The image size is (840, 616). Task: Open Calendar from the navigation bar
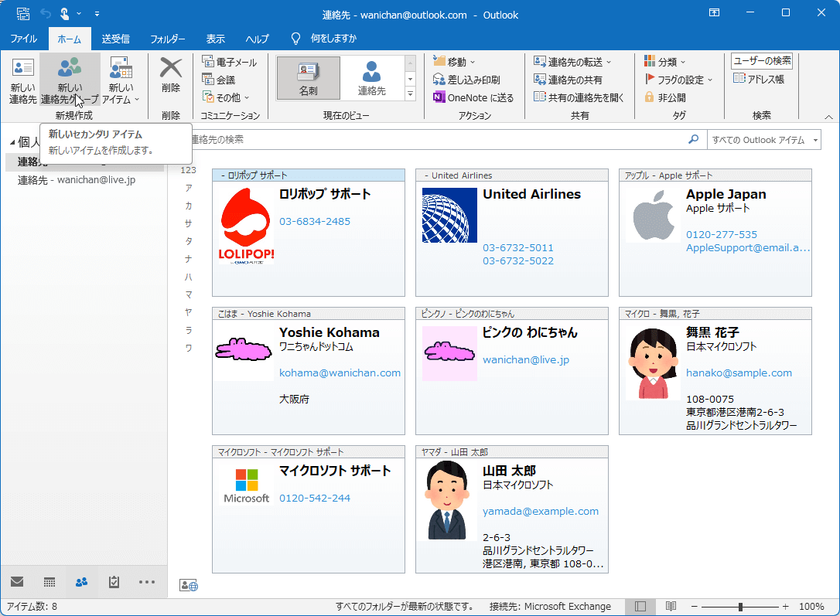49,581
